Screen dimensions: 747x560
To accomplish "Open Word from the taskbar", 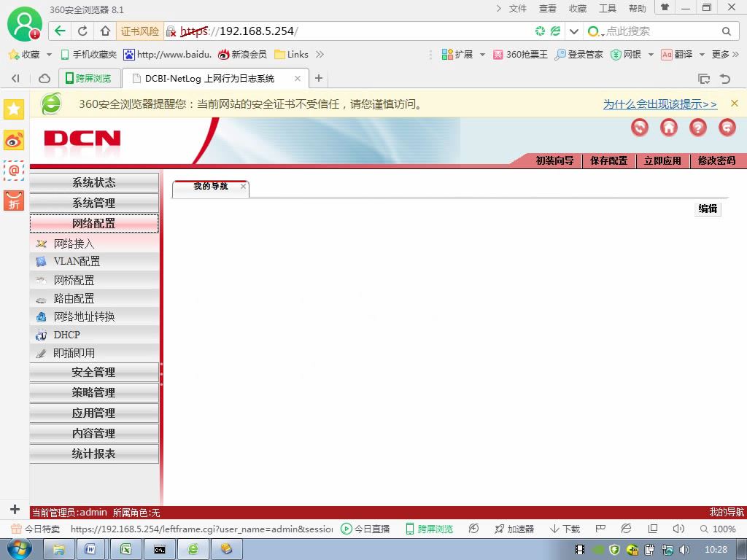I will (x=90, y=550).
